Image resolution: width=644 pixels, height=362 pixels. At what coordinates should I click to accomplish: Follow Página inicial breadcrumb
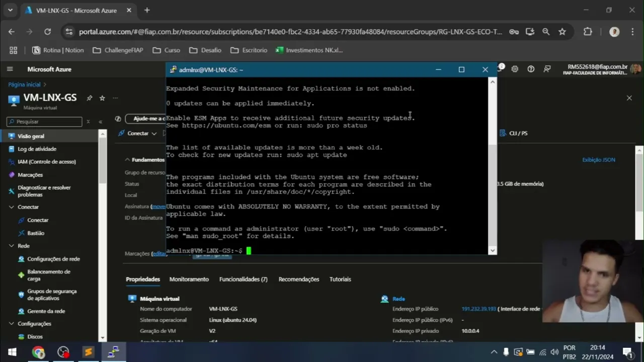pos(24,84)
